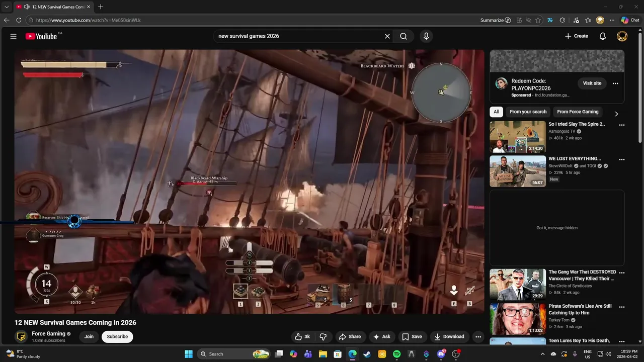Open options for Pirate Software video
This screenshot has height=362, width=644.
[622, 307]
